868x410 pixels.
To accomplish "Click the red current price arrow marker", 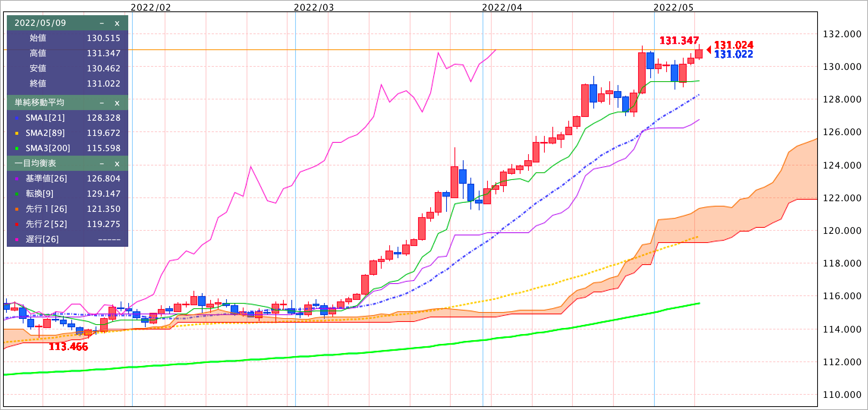I will [x=709, y=50].
